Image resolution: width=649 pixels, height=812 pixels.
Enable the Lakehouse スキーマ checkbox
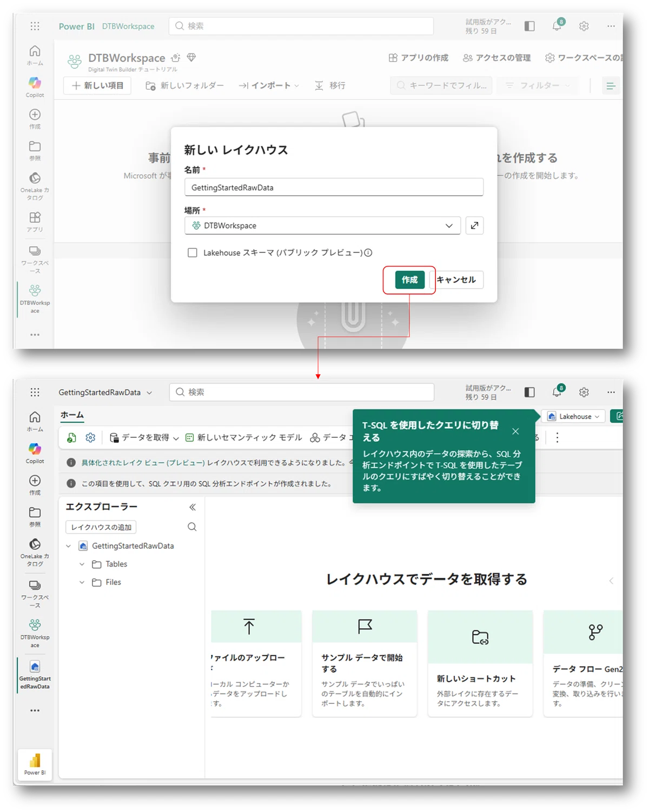(193, 252)
